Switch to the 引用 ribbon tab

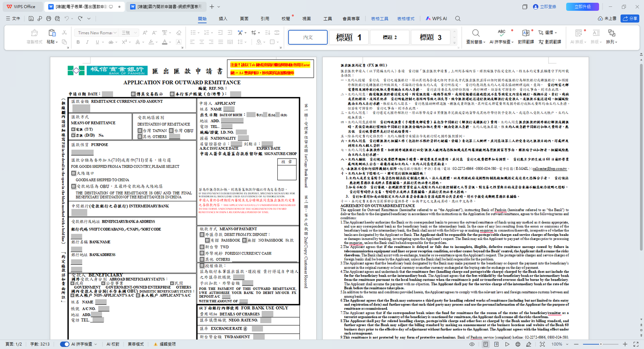click(265, 19)
